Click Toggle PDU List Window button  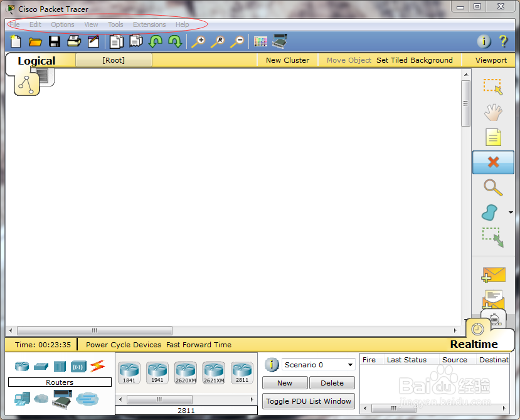(309, 401)
